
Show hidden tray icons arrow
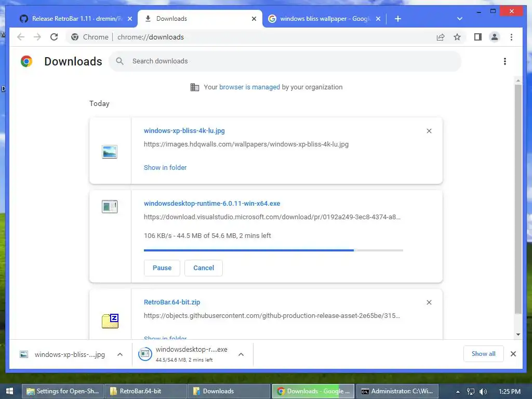(458, 392)
